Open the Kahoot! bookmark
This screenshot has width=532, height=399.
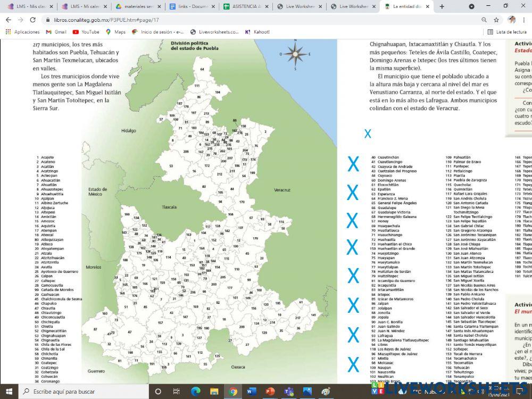[257, 32]
